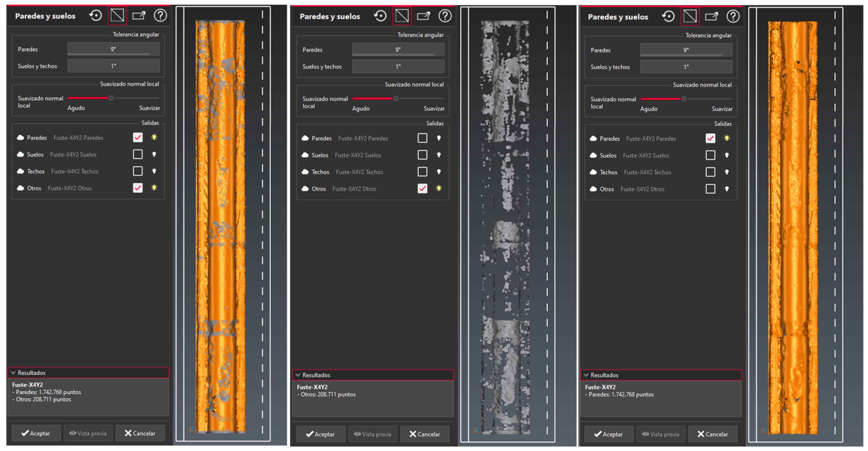Click the reset icon in the left panel header
Viewport: 868px width, 451px height.
(x=96, y=15)
